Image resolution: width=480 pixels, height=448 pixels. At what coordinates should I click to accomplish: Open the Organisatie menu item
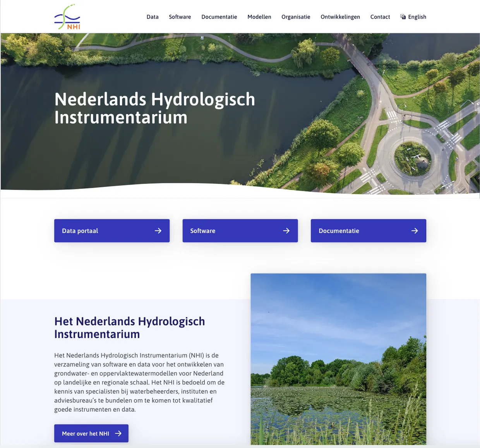point(296,17)
